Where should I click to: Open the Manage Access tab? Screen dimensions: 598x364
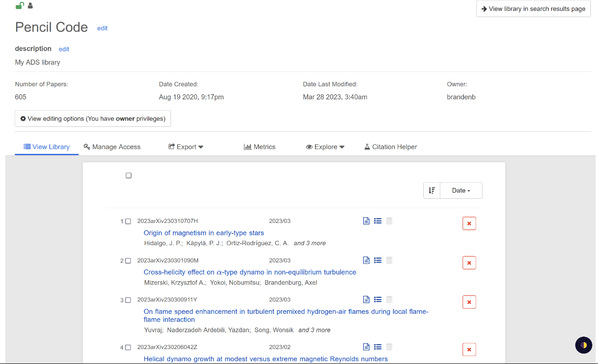point(112,147)
